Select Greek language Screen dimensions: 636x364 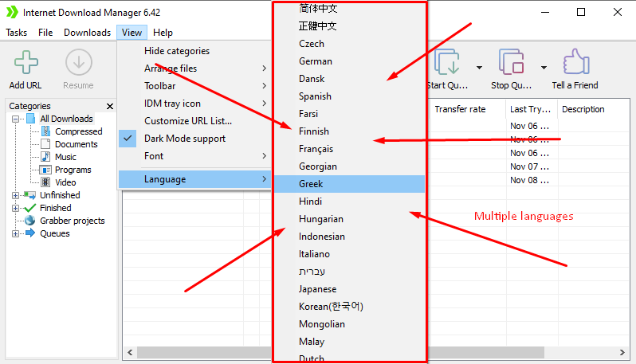pos(349,184)
